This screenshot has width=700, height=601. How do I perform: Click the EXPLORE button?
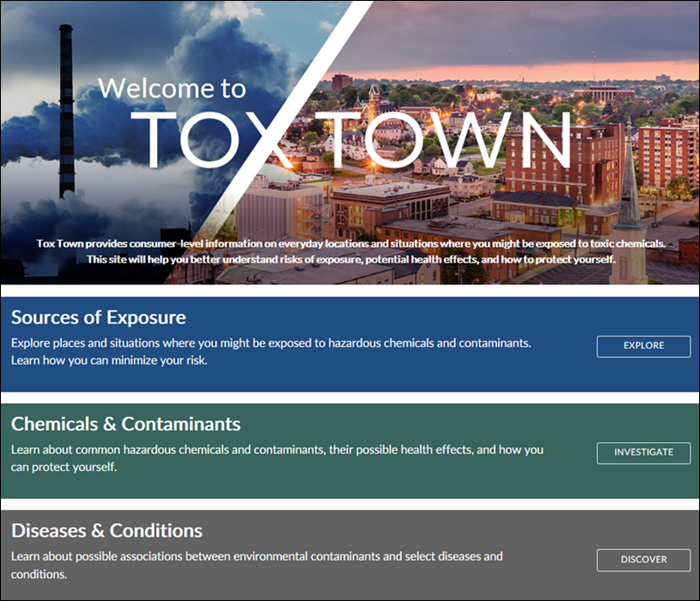[x=643, y=346]
